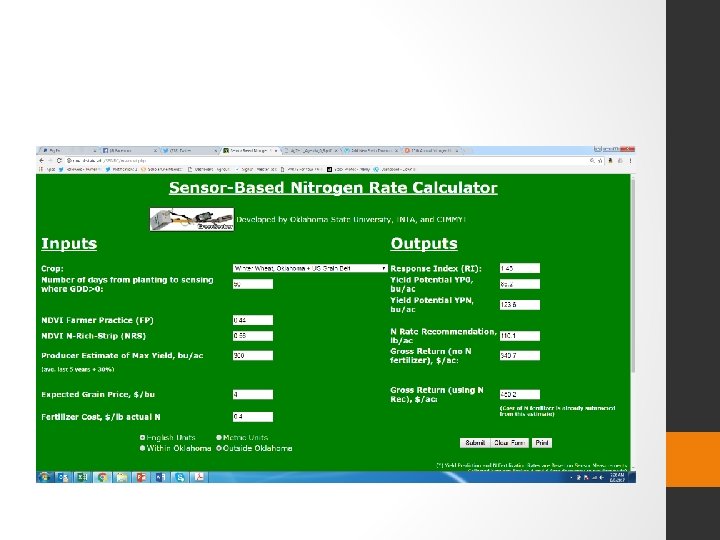Viewport: 720px width, 540px height.
Task: Click the Yield Potential YP0 output field
Action: 520,284
